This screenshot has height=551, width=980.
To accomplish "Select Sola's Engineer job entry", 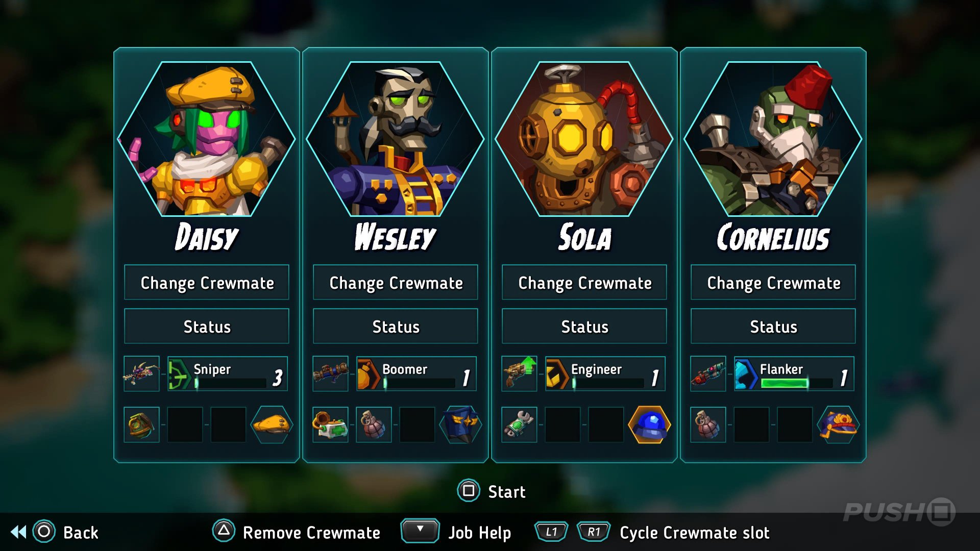I will tap(605, 374).
